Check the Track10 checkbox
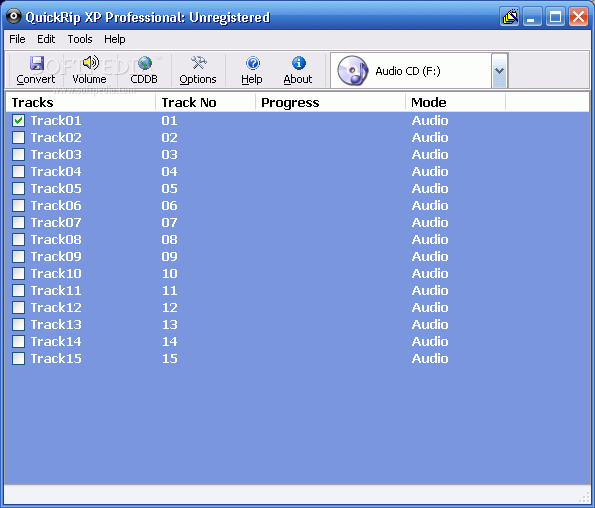 point(18,274)
